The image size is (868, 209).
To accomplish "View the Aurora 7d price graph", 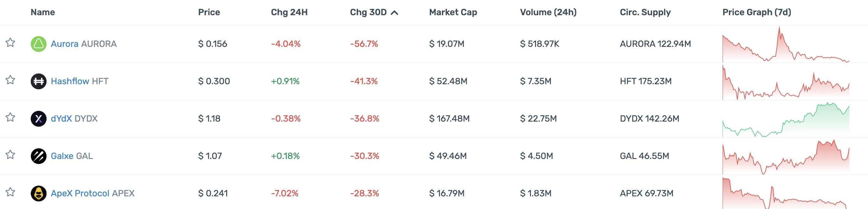I will [x=785, y=46].
